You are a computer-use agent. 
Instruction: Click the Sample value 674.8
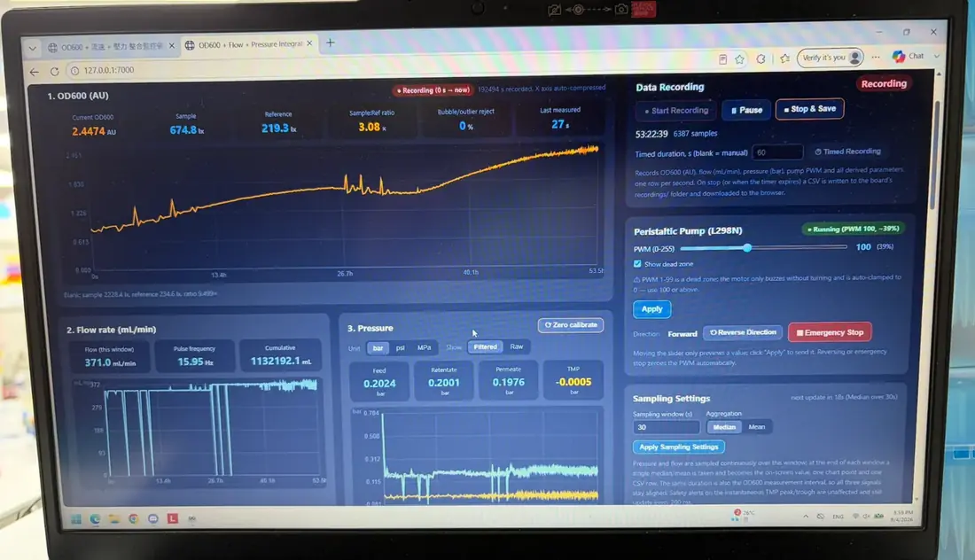coord(186,130)
